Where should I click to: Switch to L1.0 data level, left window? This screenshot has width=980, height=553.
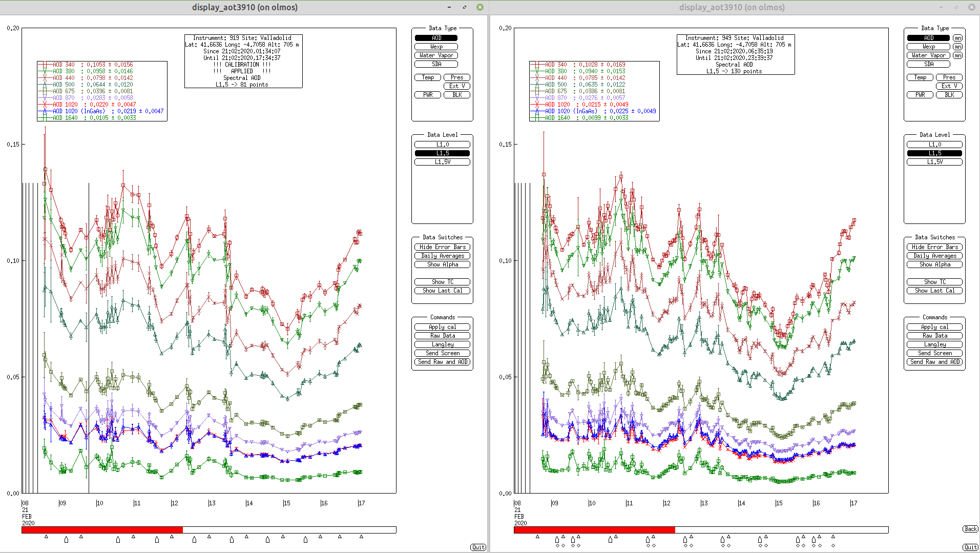tap(442, 145)
